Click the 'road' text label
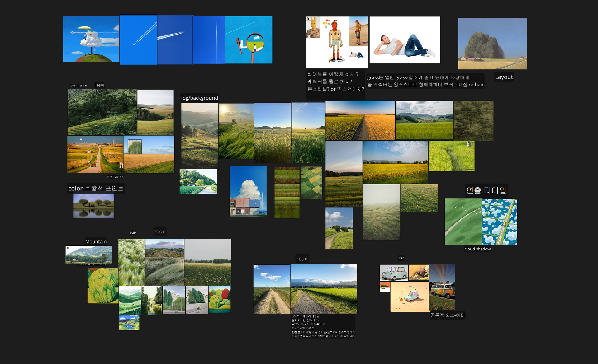Viewport: 598px width, 364px height. (x=301, y=259)
